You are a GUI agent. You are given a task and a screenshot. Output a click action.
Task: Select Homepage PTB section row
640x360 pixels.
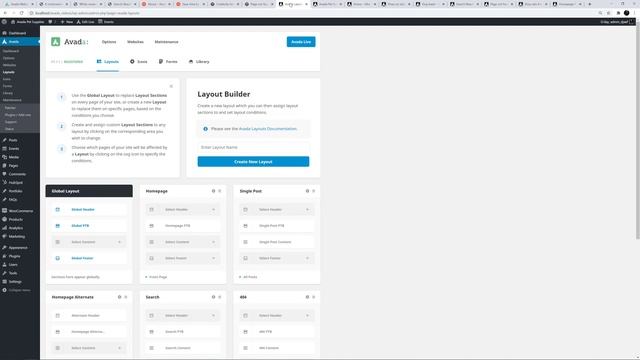pos(182,226)
